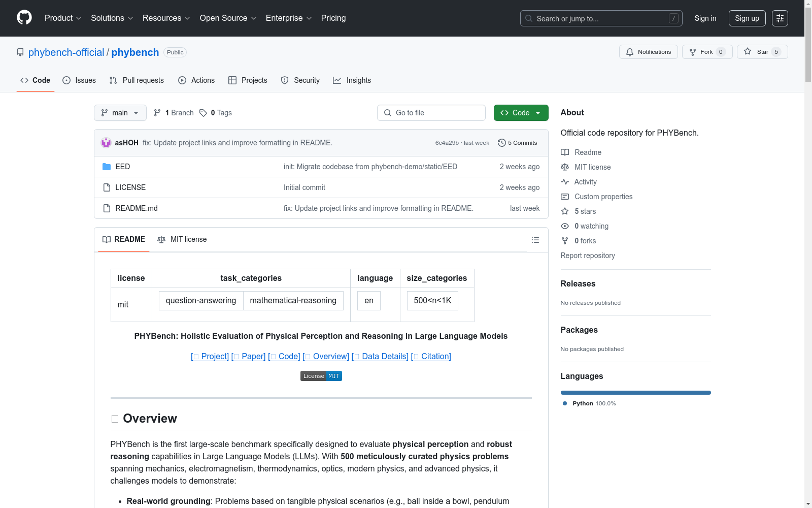The image size is (812, 508).
Task: Click the fork icon beside 0 forks
Action: tap(565, 241)
